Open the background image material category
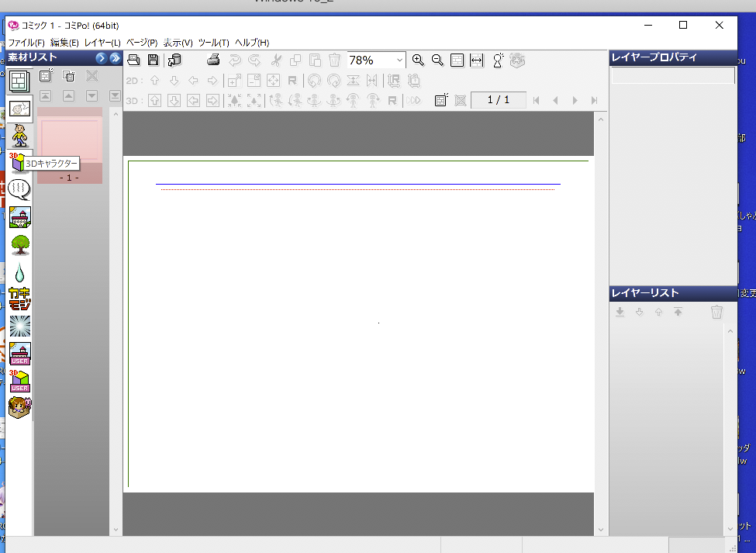Screen dimensions: 756x553 pos(19,217)
